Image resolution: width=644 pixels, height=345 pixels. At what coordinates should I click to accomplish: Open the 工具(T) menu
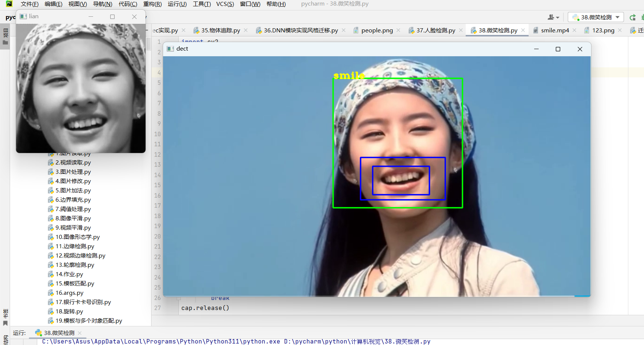tap(202, 4)
